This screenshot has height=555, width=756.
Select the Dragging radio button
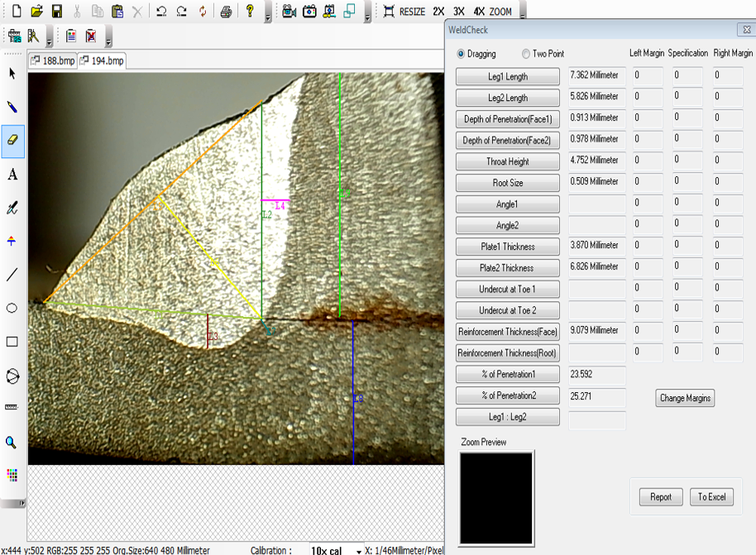pos(461,54)
